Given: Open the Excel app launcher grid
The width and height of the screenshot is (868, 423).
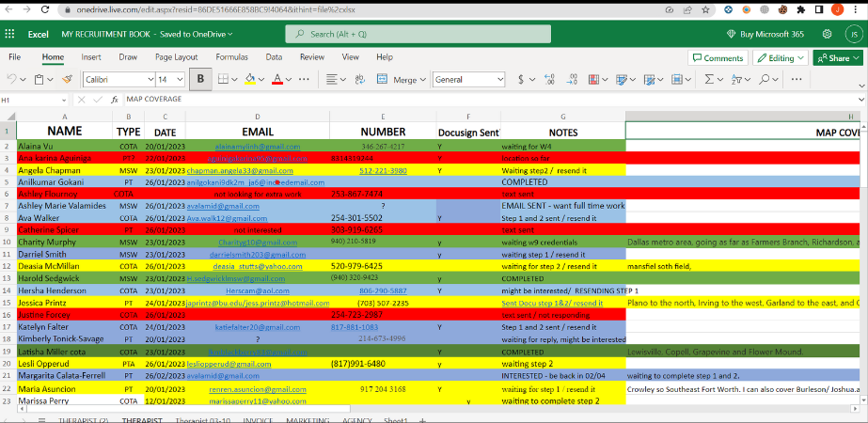Looking at the screenshot, I should coord(10,34).
